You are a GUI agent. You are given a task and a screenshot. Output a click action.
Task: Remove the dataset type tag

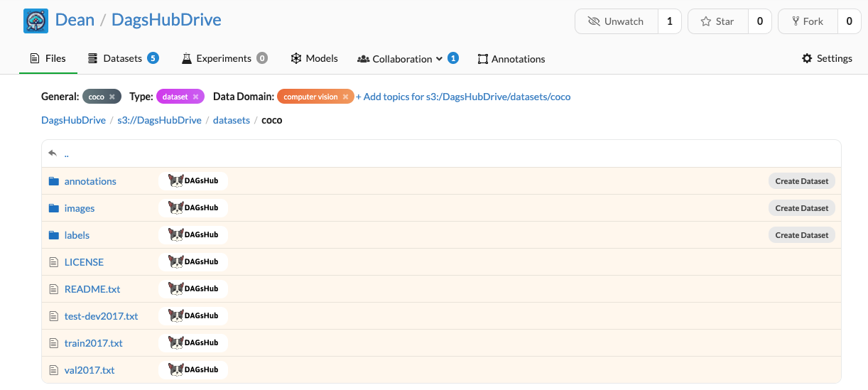click(x=195, y=97)
